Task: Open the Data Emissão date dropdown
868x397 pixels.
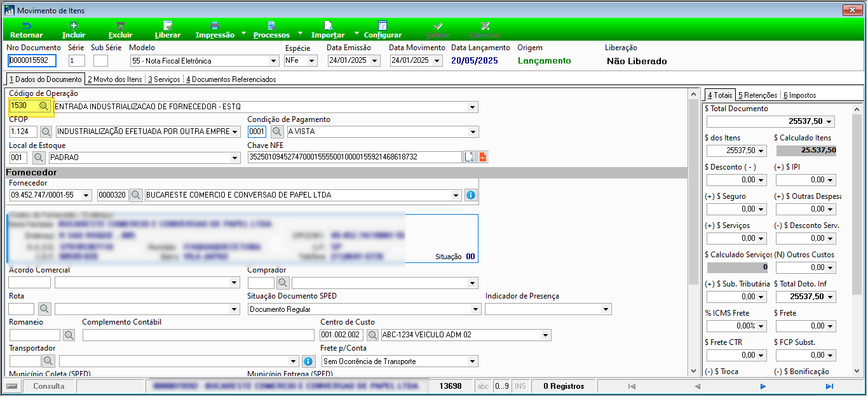Action: 375,61
